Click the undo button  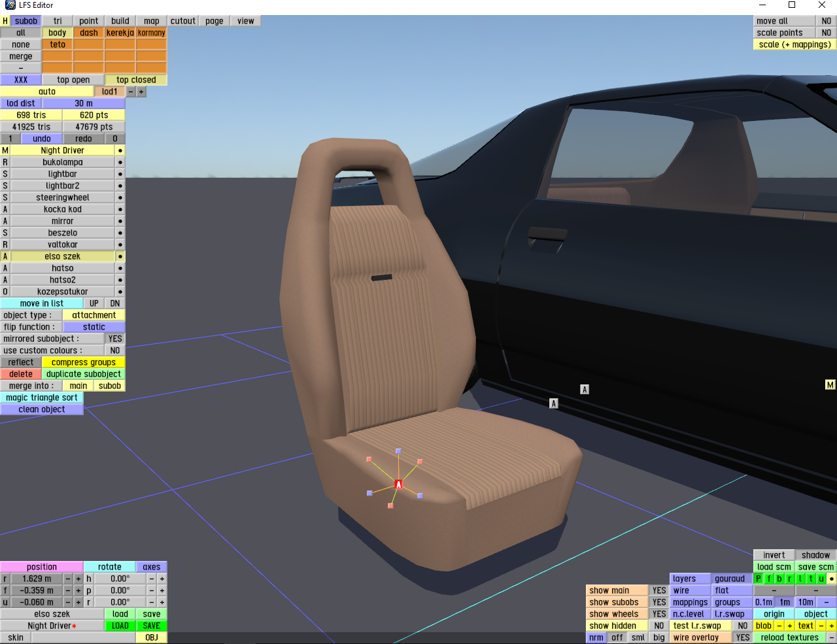pos(42,139)
